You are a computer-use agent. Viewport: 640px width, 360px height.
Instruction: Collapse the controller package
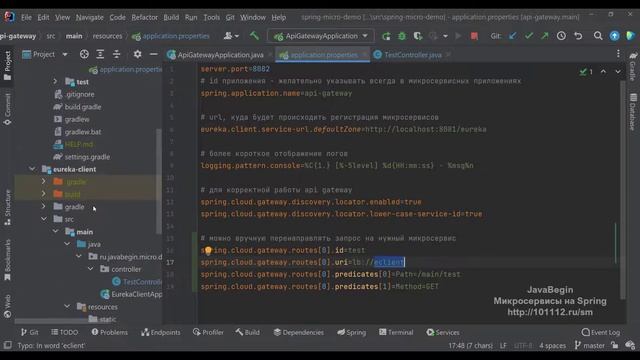tap(91, 269)
